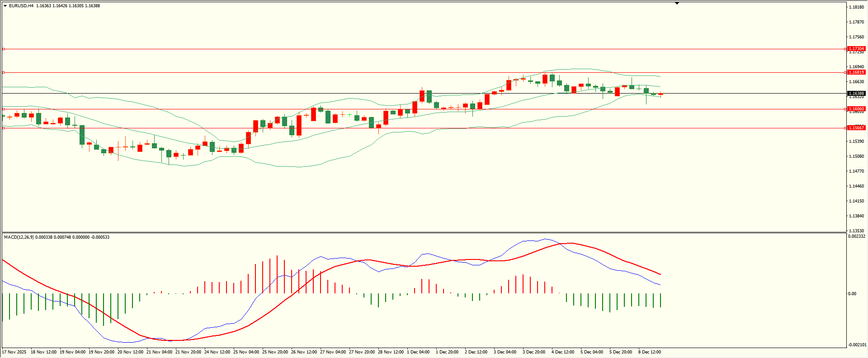This screenshot has height=358, width=868.
Task: Click right handle of the 1.17304 line
Action: 845,49
